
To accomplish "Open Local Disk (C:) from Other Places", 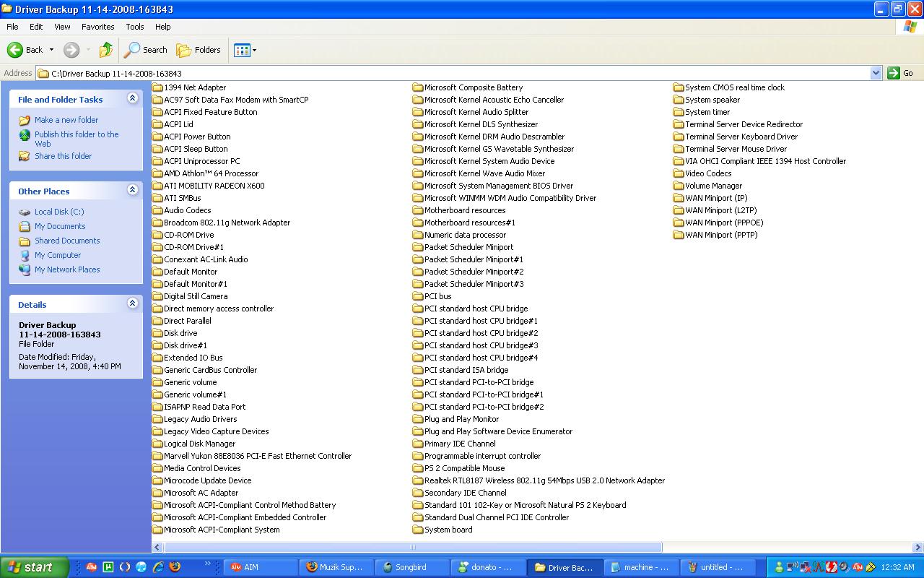I will pos(59,212).
